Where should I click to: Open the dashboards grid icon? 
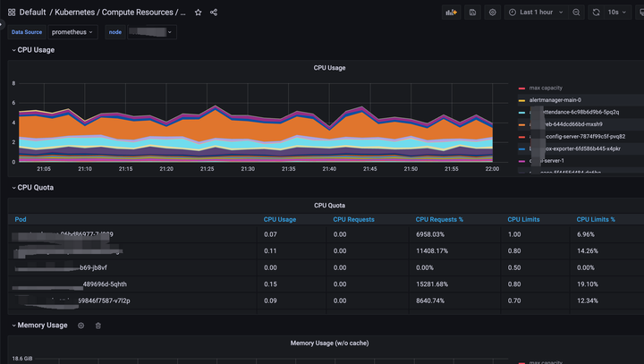[x=12, y=13]
